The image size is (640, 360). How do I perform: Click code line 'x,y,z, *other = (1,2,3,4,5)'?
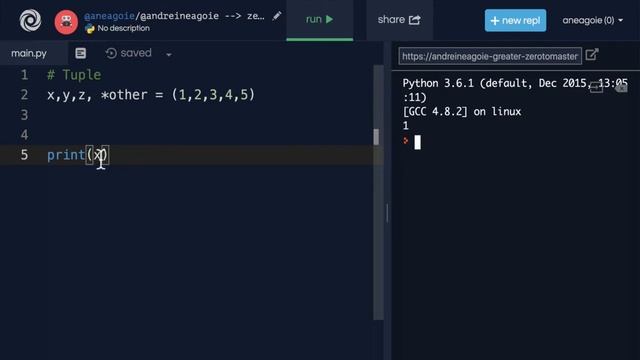[151, 95]
